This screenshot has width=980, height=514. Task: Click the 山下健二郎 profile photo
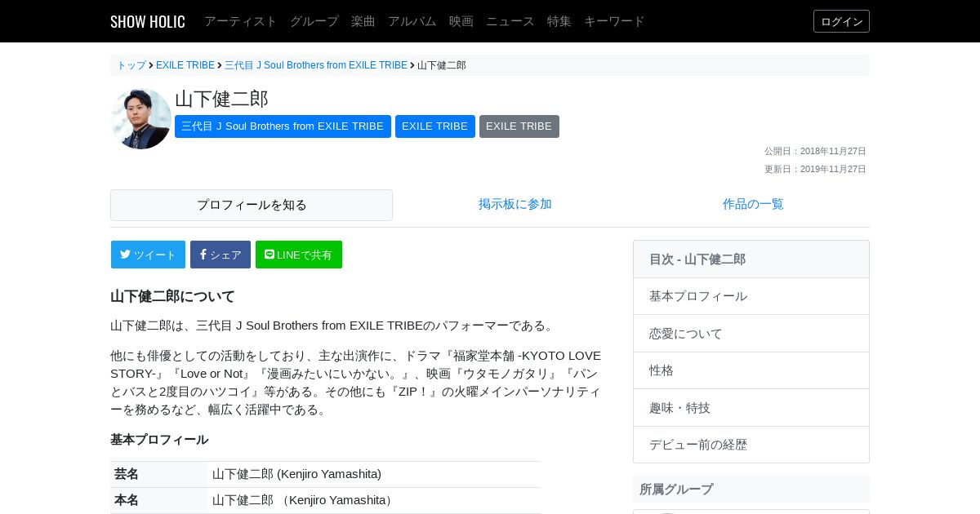141,118
